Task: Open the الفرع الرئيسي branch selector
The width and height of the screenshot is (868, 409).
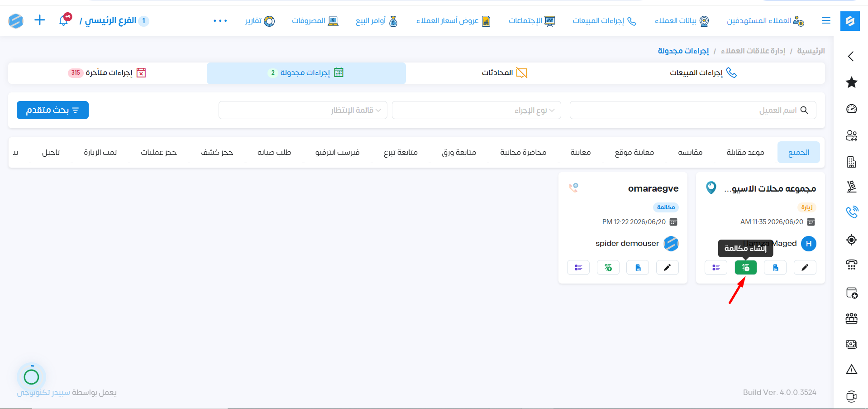Action: coord(114,21)
